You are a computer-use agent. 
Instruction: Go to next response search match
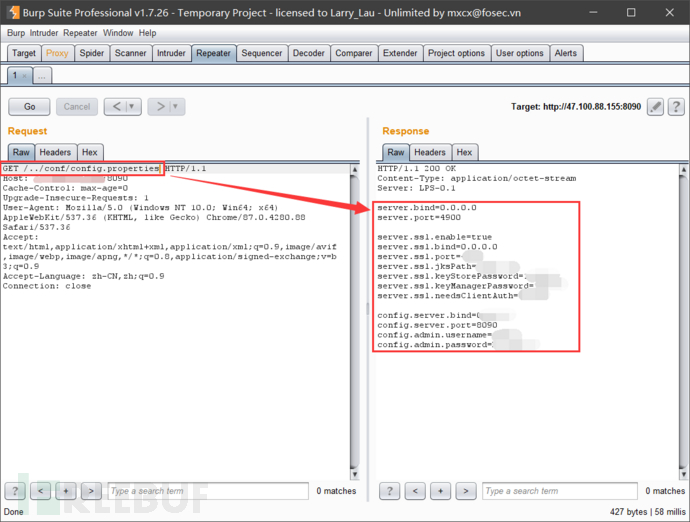(x=466, y=491)
